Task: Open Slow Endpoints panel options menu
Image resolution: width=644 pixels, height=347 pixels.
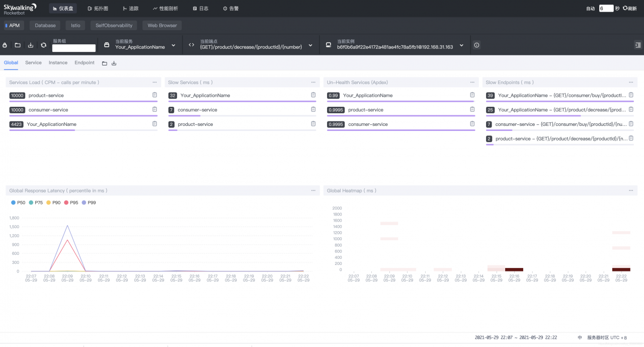Action: (631, 82)
